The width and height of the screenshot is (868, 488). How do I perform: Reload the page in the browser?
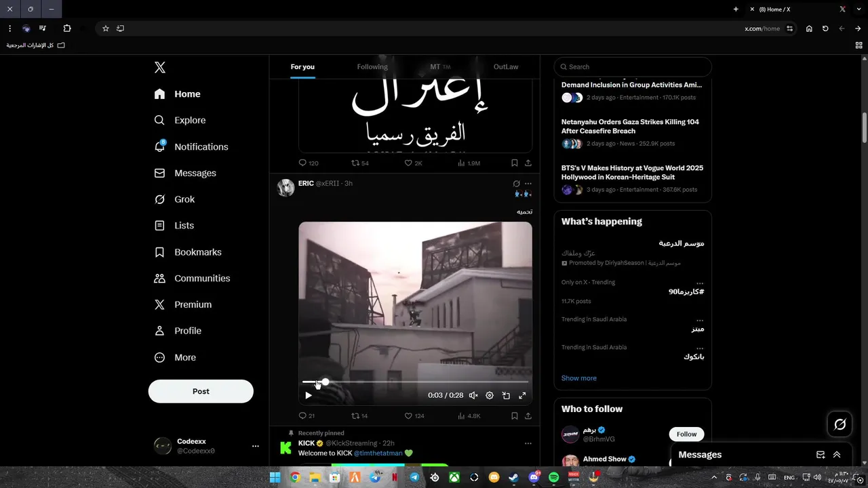pos(825,28)
